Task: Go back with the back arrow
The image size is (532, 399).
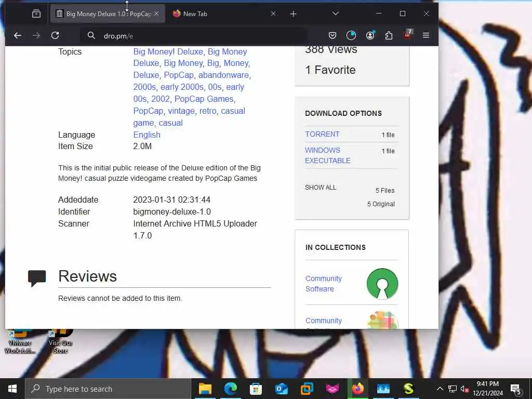Action: click(x=18, y=35)
